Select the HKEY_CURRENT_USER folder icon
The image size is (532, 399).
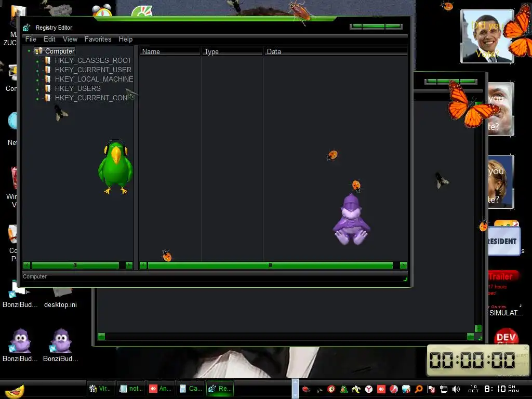48,70
